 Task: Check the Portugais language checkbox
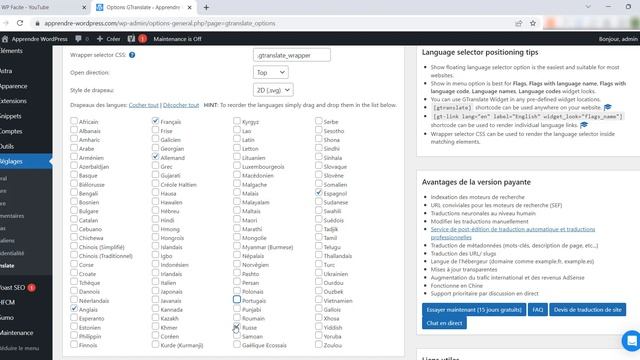[237, 300]
